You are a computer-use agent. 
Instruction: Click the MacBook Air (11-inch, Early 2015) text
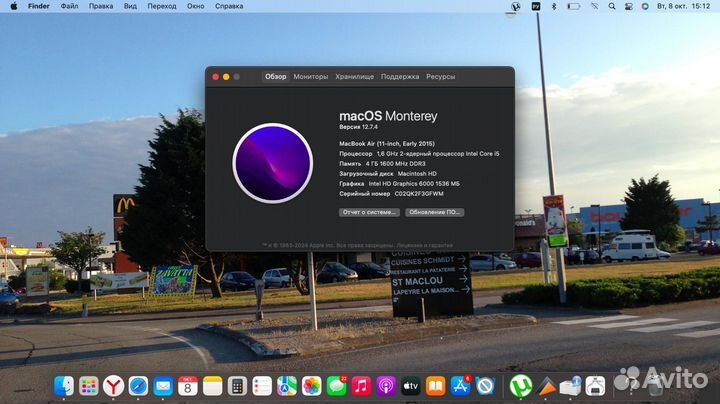point(387,144)
